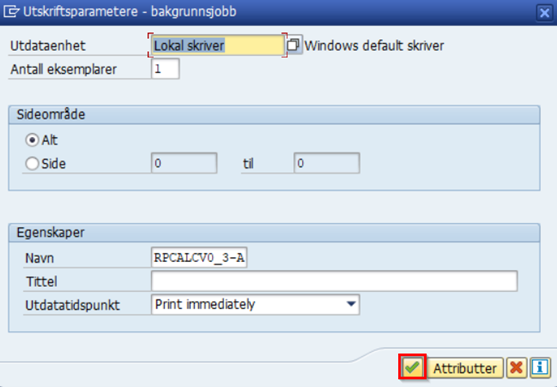Close the Utskriftsparametere dialog
The image size is (557, 387).
pos(544,13)
